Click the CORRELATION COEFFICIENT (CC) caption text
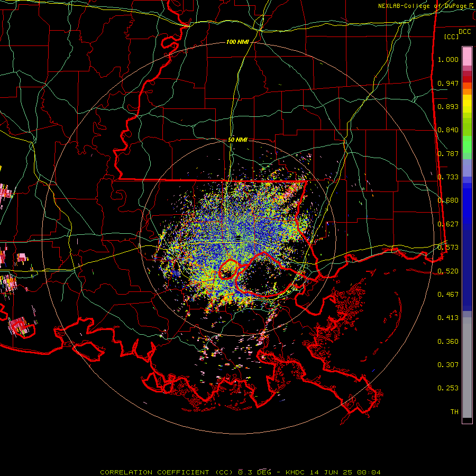476x476 pixels. [167, 472]
